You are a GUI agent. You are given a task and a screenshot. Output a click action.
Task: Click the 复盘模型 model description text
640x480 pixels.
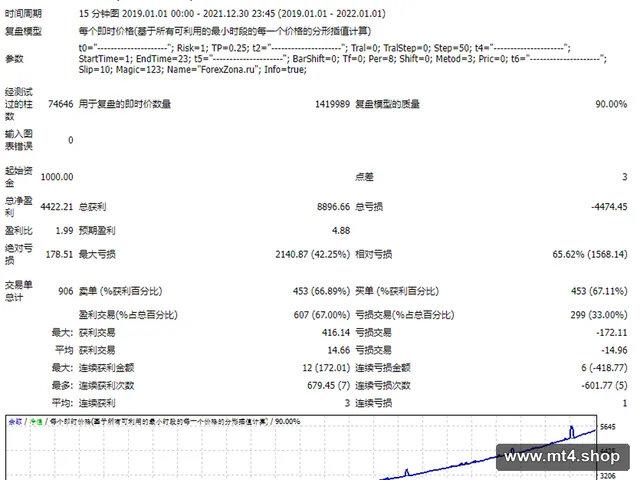pos(224,31)
